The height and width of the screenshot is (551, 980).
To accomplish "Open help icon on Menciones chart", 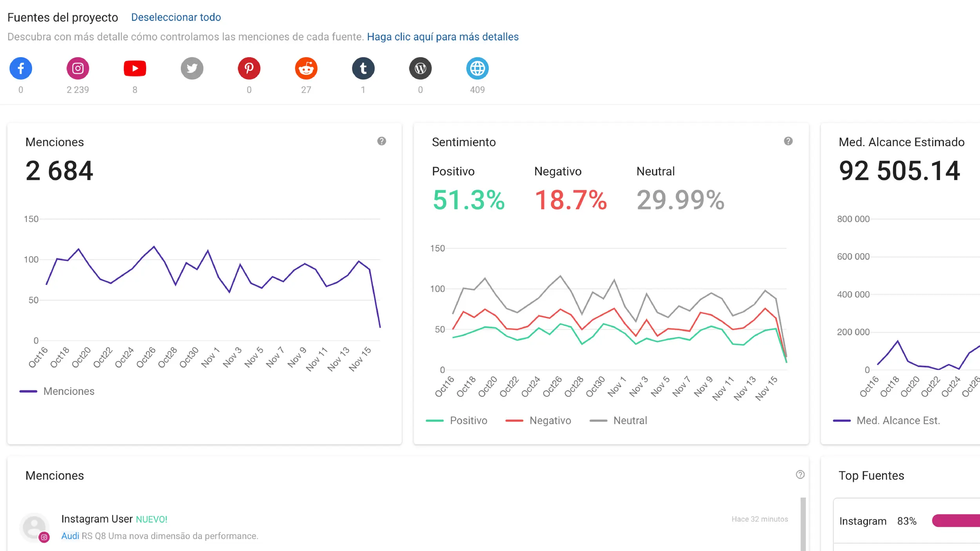I will pyautogui.click(x=381, y=141).
